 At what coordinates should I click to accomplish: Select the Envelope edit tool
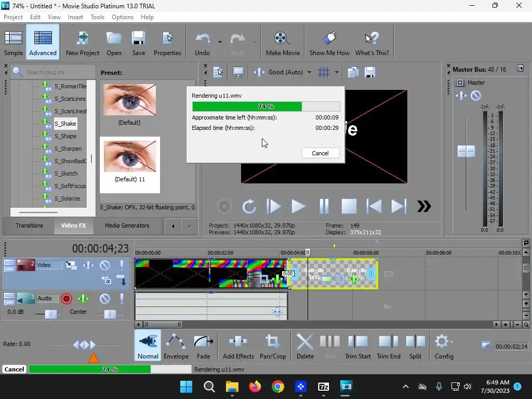tap(176, 345)
